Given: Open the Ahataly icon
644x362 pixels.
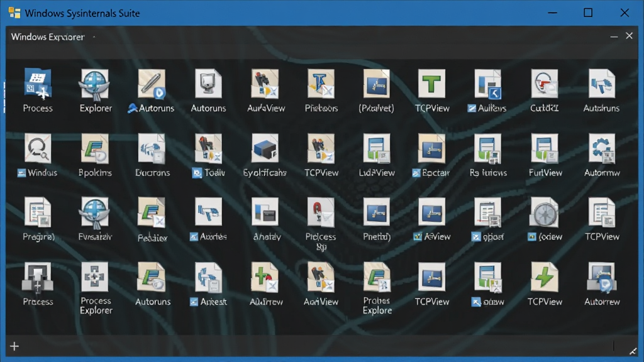Looking at the screenshot, I should [265, 212].
